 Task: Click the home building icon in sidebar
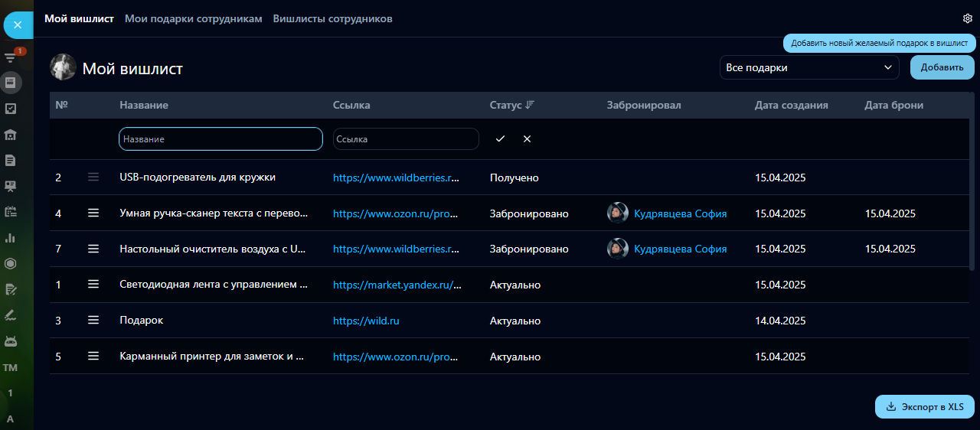pos(11,135)
